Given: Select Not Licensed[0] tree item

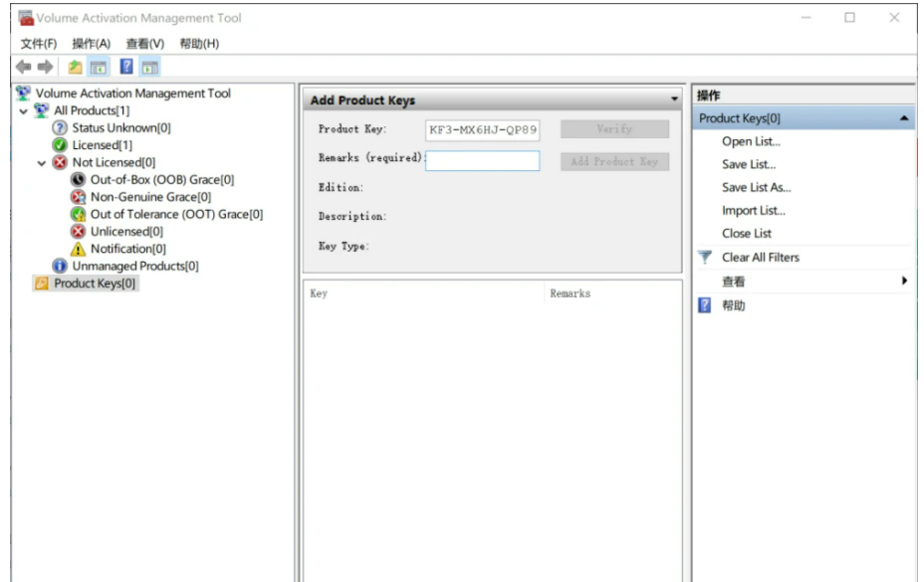Looking at the screenshot, I should coord(114,162).
